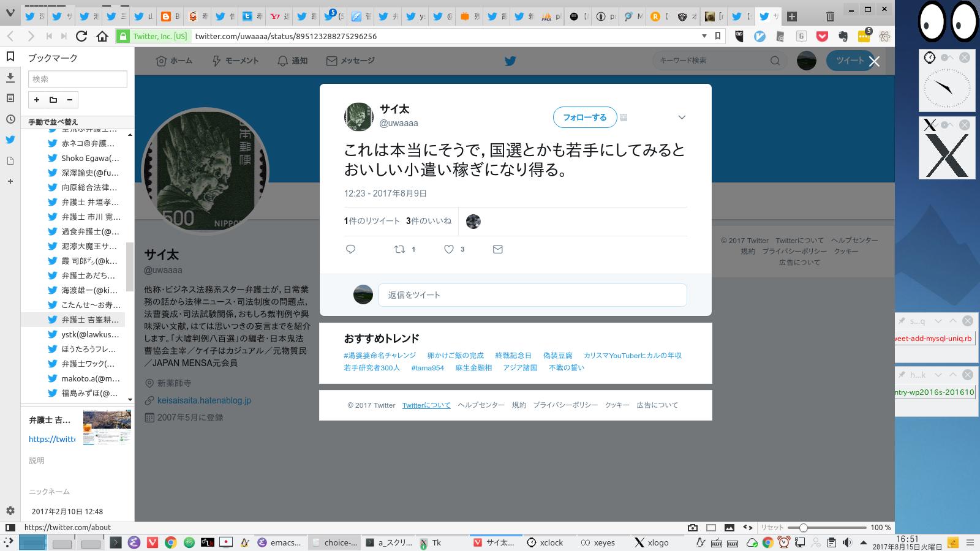Open the Hootsuite owl extension
Image resolution: width=980 pixels, height=551 pixels.
coord(739,36)
